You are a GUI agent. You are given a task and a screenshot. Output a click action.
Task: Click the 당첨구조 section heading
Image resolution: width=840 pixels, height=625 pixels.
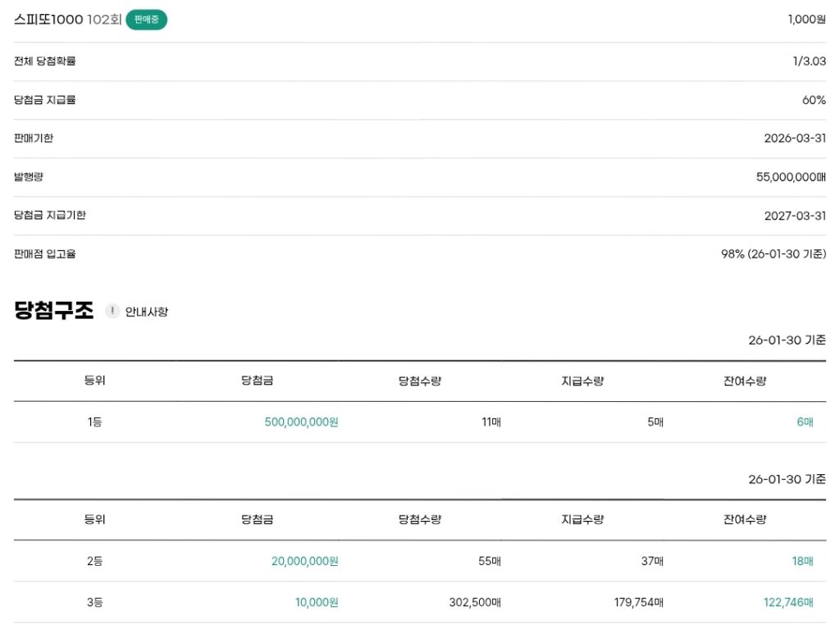54,311
